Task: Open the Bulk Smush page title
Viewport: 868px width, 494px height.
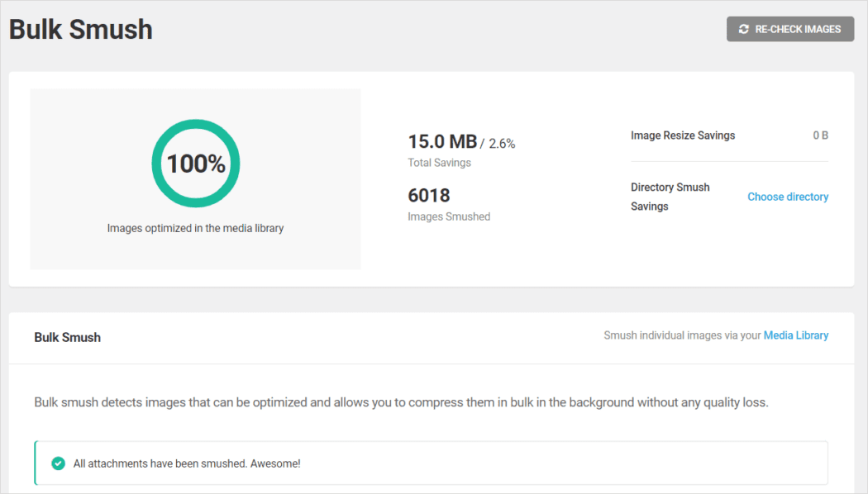Action: [80, 29]
